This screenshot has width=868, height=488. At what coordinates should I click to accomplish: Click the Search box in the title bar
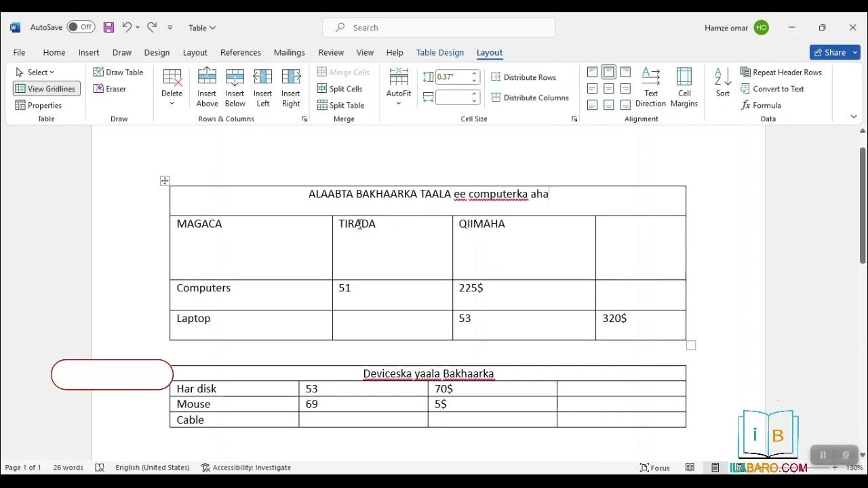click(x=439, y=28)
